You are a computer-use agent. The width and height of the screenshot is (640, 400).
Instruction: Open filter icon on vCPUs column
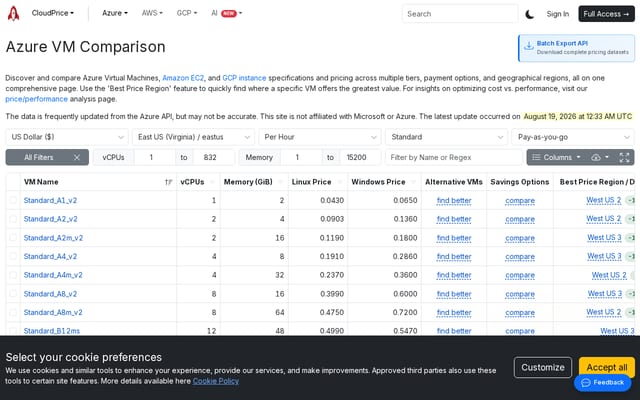point(213,182)
